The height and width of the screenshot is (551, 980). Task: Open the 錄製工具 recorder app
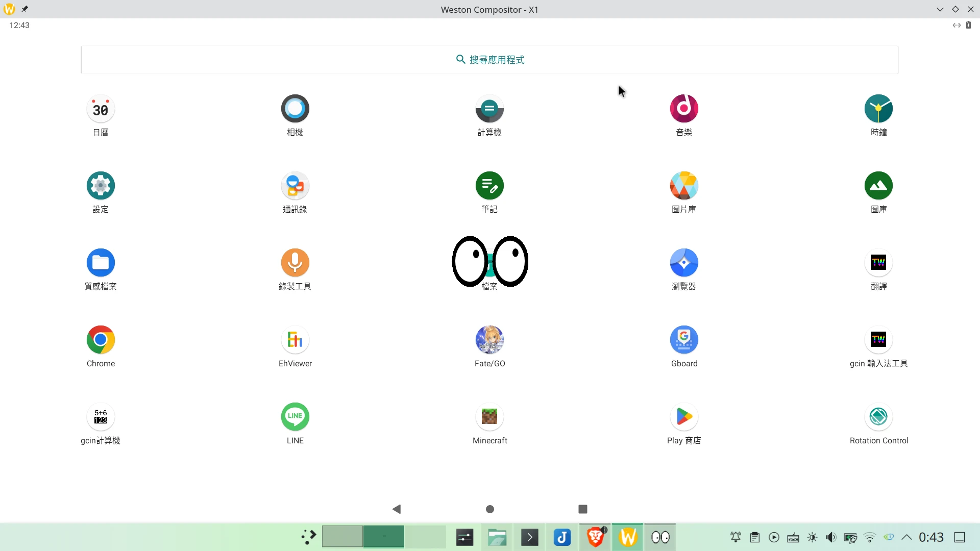click(295, 263)
